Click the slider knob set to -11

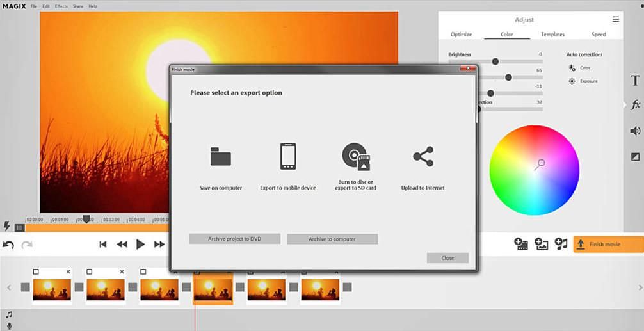tap(490, 93)
